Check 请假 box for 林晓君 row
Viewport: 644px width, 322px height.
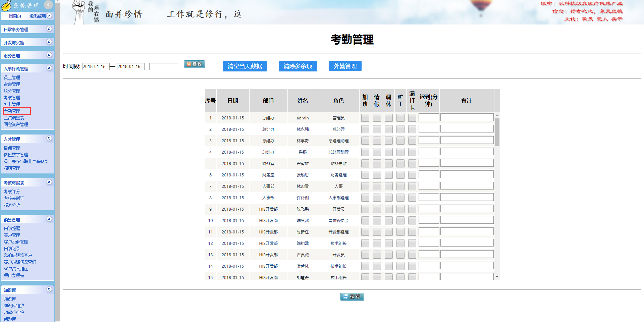(377, 186)
